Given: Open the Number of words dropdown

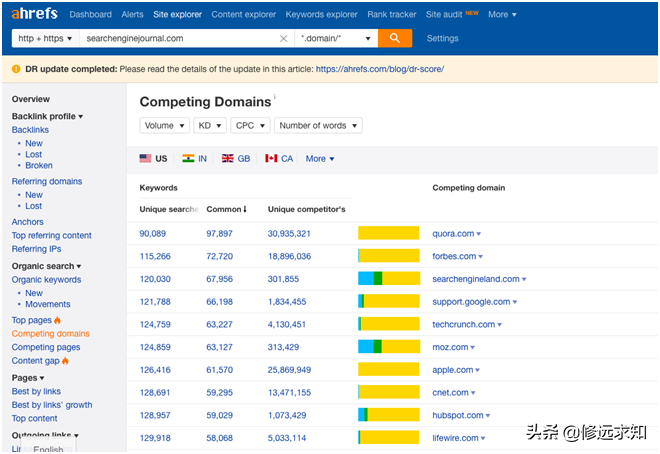Looking at the screenshot, I should (318, 125).
